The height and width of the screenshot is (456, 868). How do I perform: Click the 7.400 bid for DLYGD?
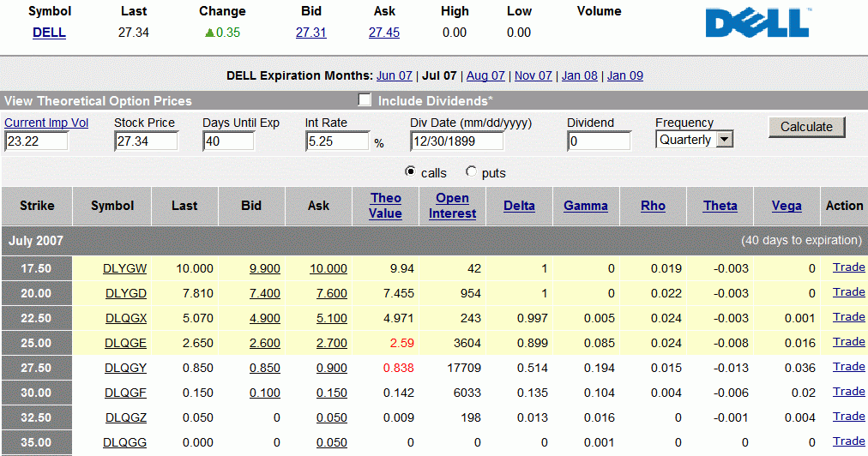point(265,293)
